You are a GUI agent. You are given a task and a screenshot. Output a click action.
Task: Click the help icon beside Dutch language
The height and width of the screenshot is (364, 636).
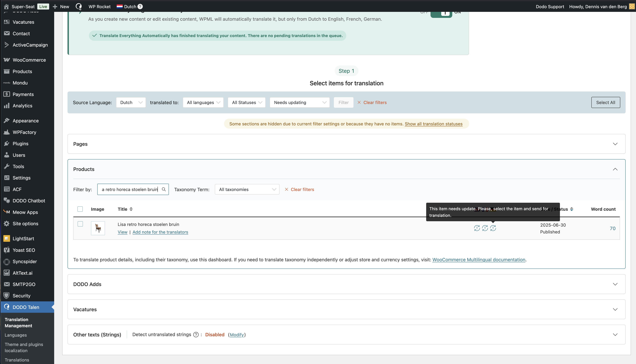[x=140, y=7]
